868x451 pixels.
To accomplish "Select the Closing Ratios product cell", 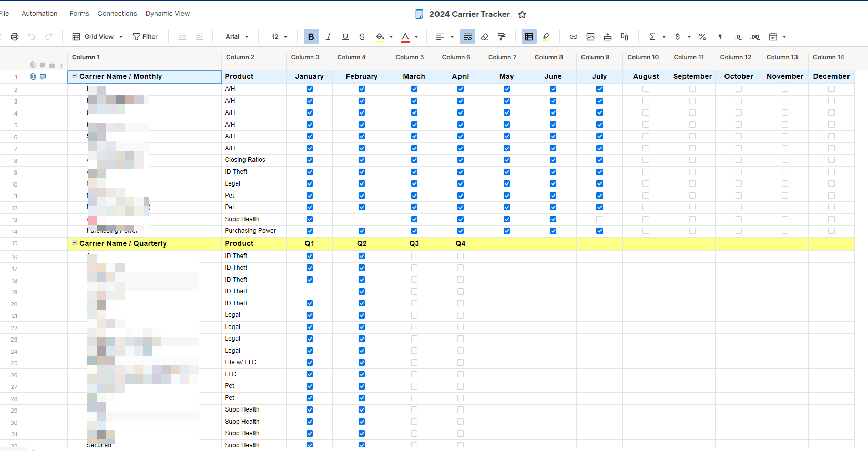I will tap(254, 160).
